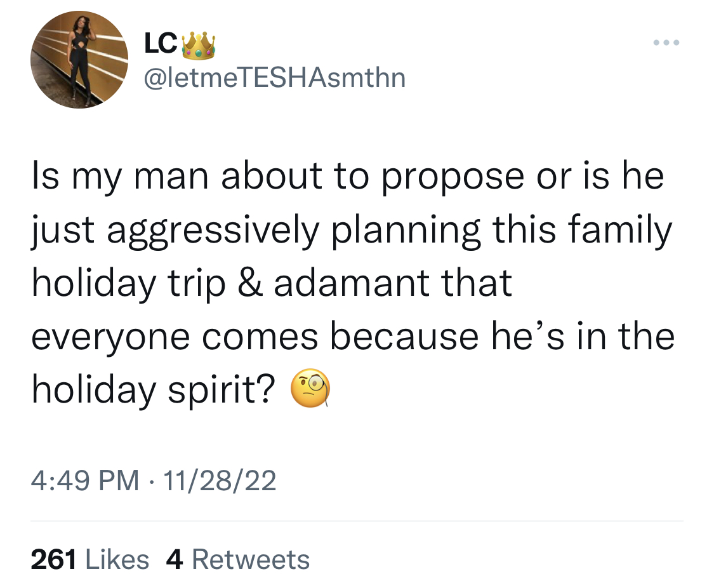
Task: Click the 11/28/22 date
Action: (219, 481)
